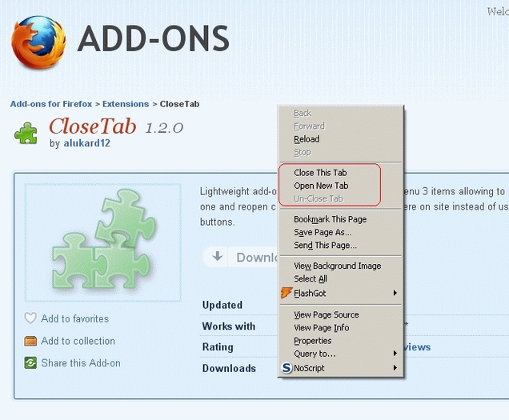The image size is (509, 420).
Task: Click the NoScript S icon in menu
Action: coord(287,368)
